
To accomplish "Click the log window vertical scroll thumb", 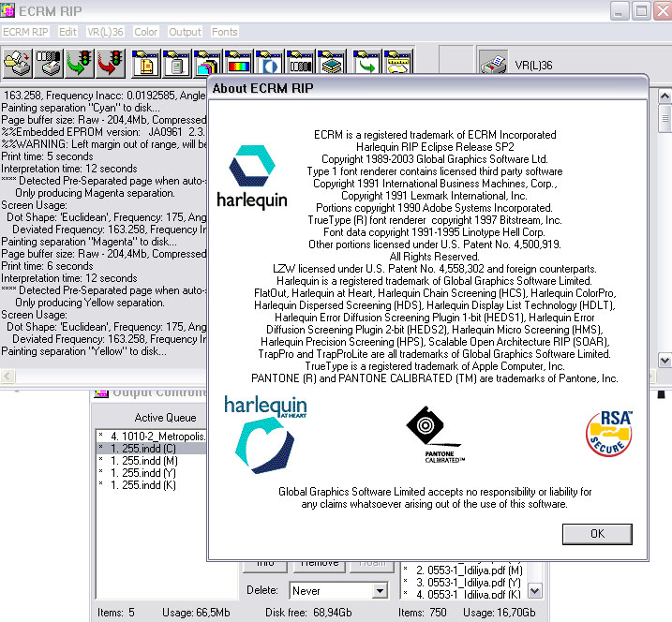I will 665,118.
